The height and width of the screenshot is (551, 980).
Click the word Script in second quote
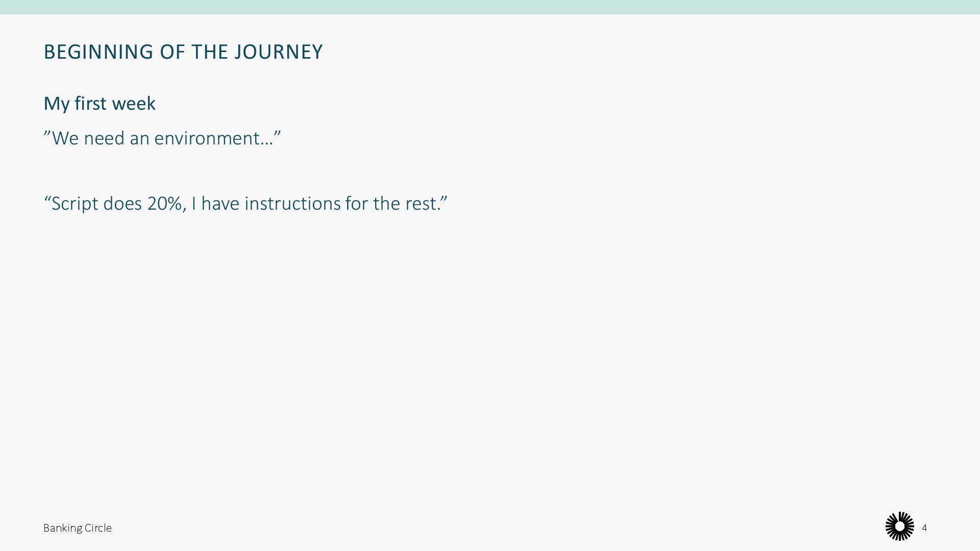tap(75, 203)
